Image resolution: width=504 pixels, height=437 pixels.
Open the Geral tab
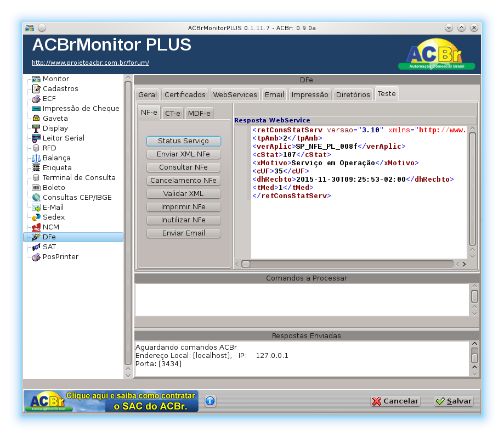pos(148,94)
